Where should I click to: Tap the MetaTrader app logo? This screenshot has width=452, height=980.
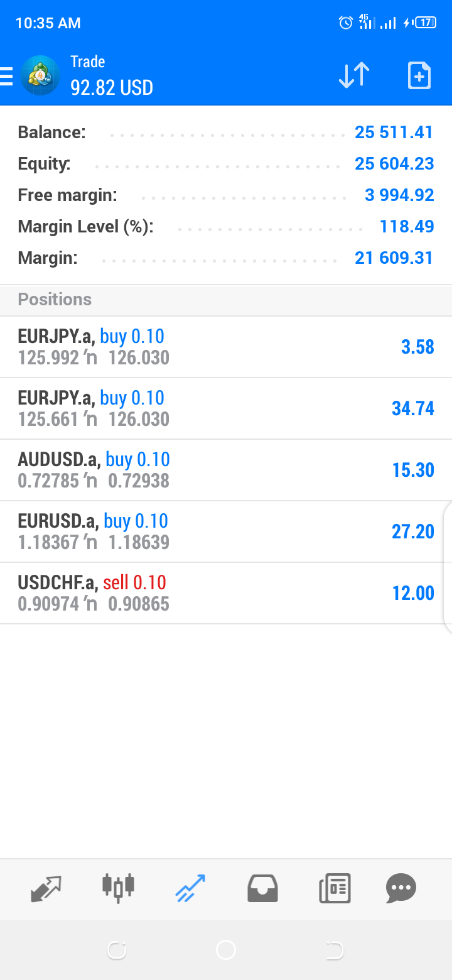[40, 75]
